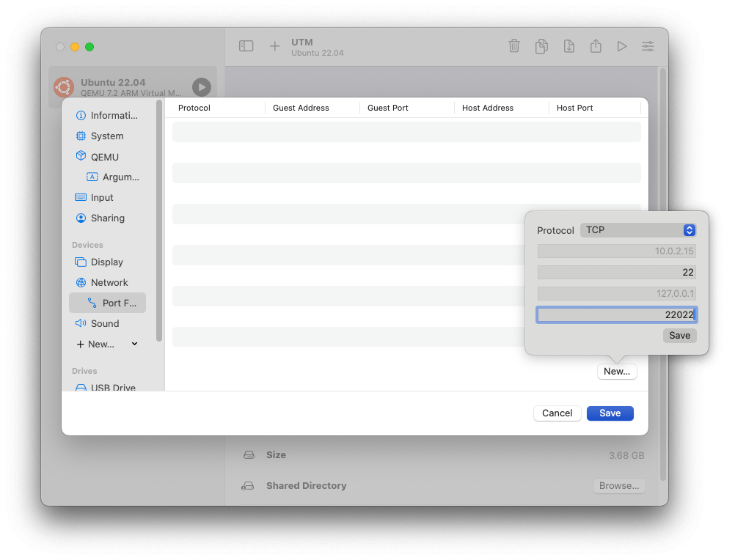Click Save in the port forward popover
This screenshot has height=560, width=735.
tap(679, 335)
